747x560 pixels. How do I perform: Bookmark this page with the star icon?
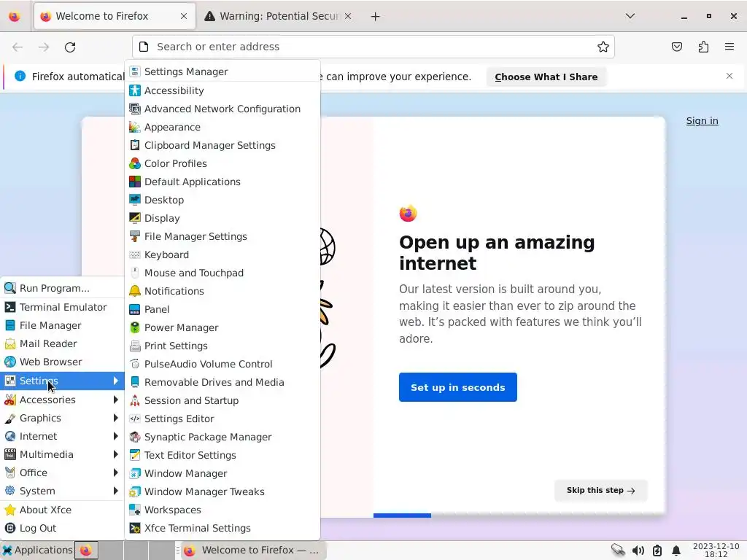tap(603, 47)
